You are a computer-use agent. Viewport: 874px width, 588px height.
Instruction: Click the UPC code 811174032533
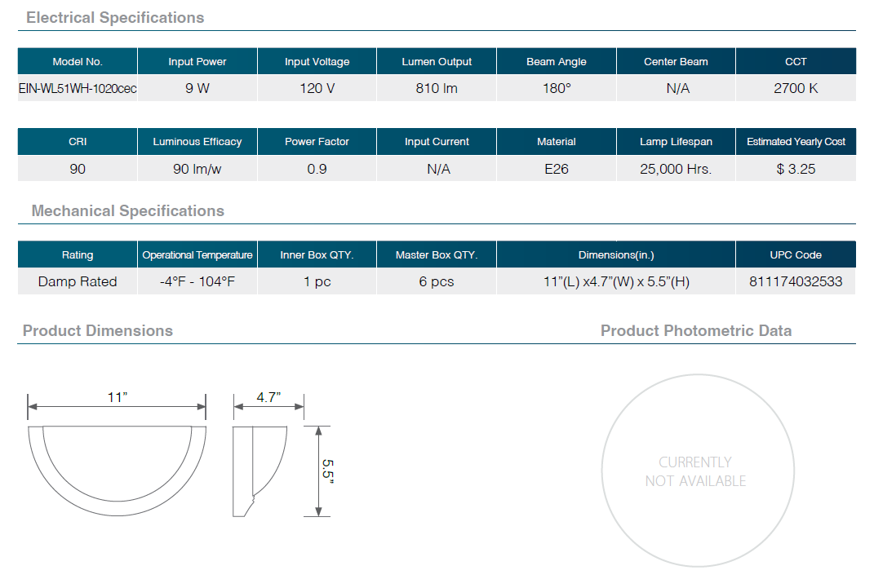[x=796, y=281]
